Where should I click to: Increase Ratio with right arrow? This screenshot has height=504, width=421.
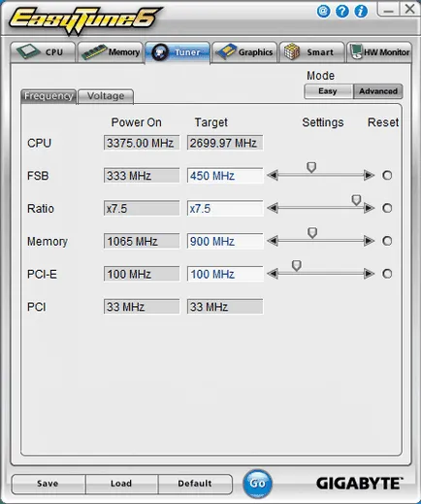(369, 208)
